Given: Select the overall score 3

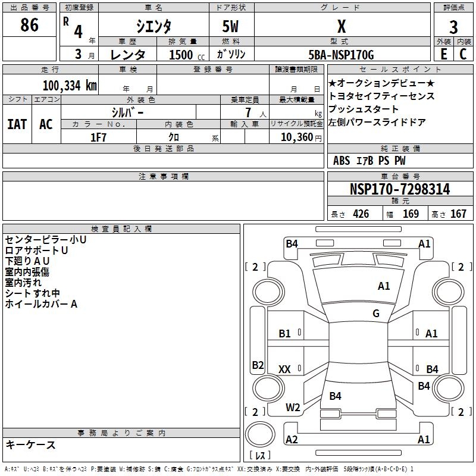Looking at the screenshot, I should click(453, 27).
